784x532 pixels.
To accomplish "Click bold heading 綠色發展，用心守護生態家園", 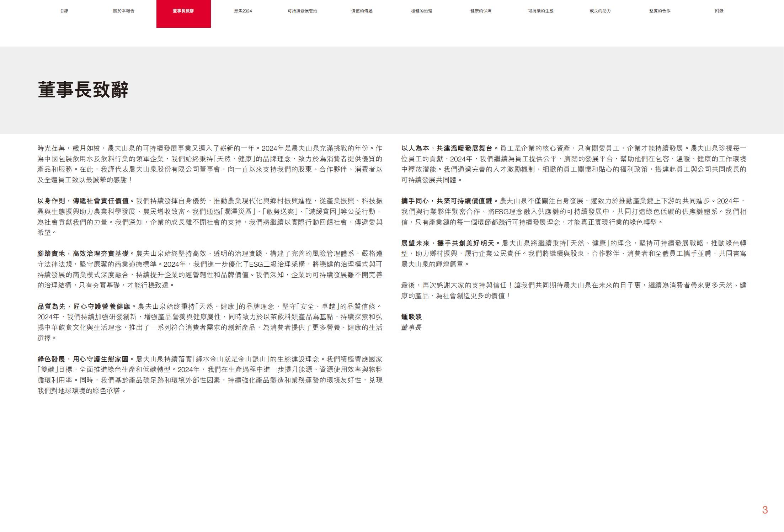I will pos(86,359).
